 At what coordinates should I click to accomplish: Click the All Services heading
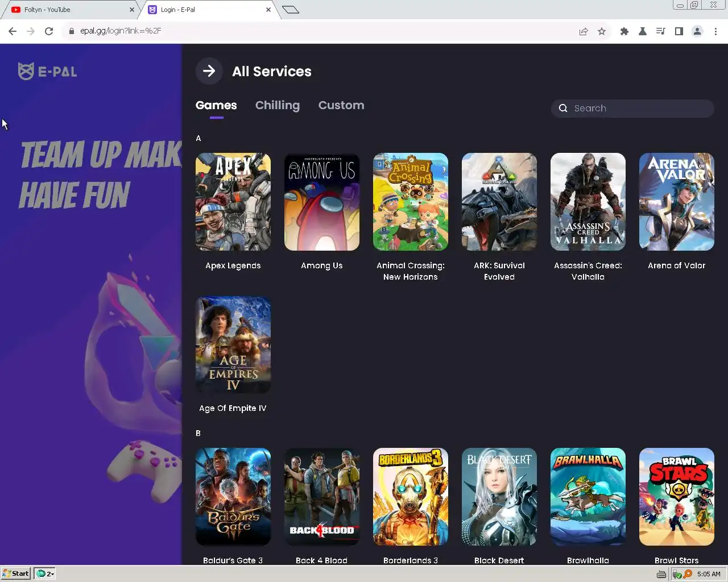coord(272,72)
